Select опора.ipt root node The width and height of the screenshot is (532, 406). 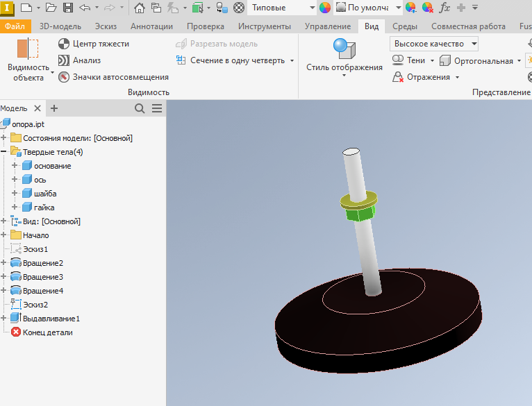pyautogui.click(x=28, y=124)
